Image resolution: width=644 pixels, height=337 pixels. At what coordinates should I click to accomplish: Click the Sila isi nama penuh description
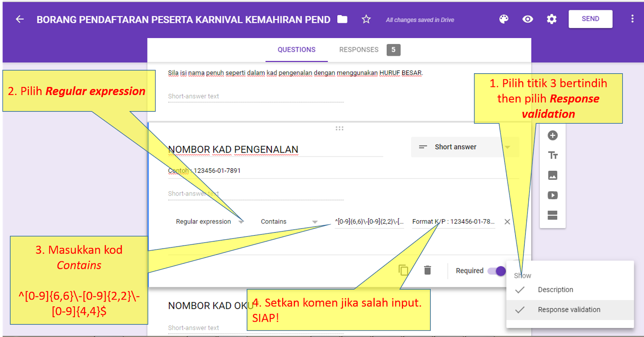(x=295, y=73)
